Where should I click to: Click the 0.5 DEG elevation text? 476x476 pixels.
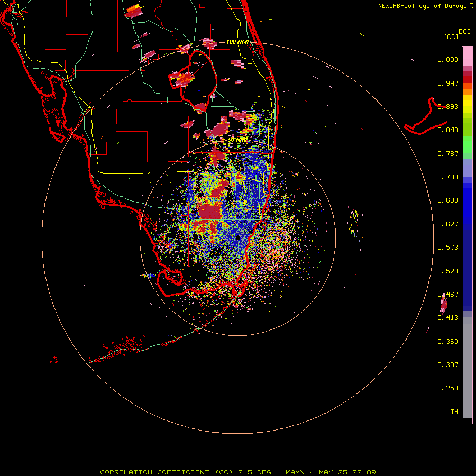pos(255,472)
